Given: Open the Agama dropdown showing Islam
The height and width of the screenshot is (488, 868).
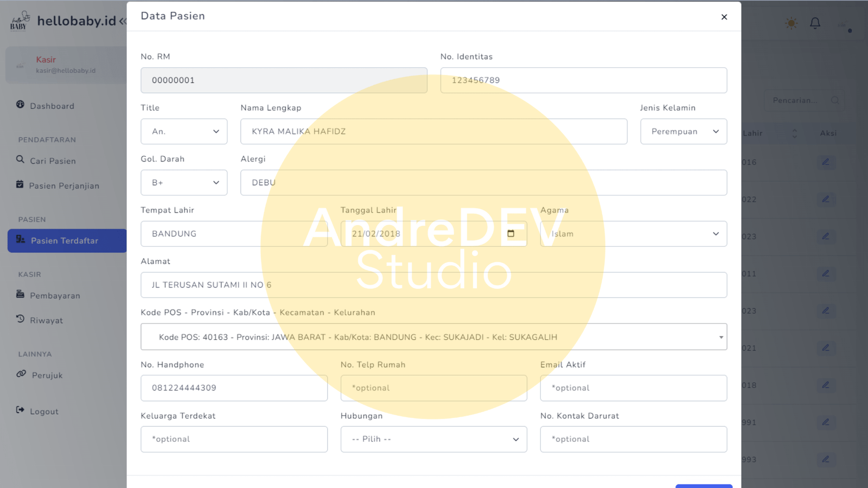Looking at the screenshot, I should (633, 234).
